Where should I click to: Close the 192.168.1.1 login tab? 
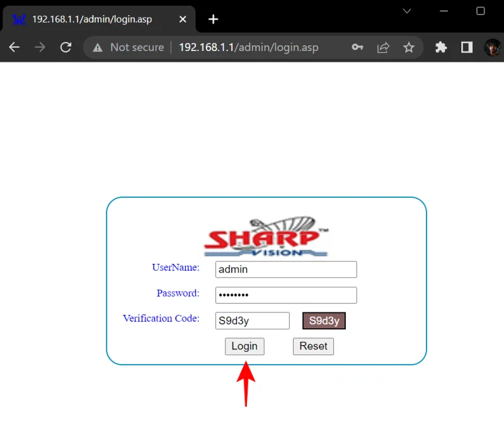point(183,20)
